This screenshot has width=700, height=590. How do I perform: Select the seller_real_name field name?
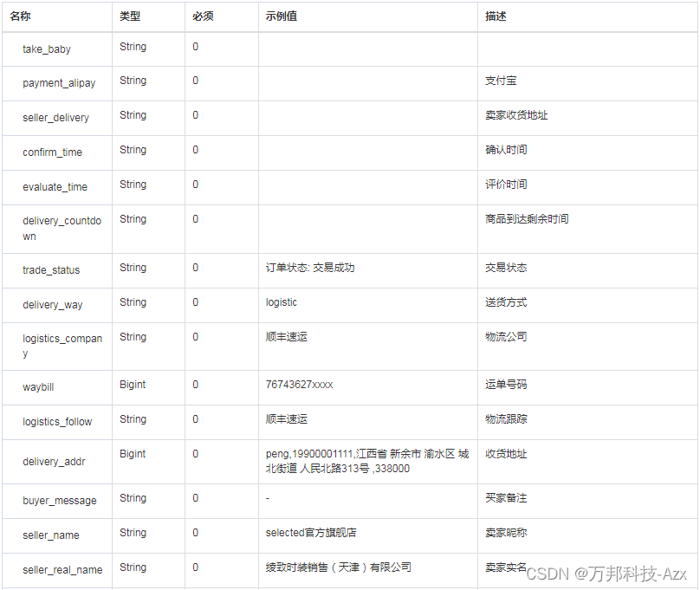[x=62, y=570]
